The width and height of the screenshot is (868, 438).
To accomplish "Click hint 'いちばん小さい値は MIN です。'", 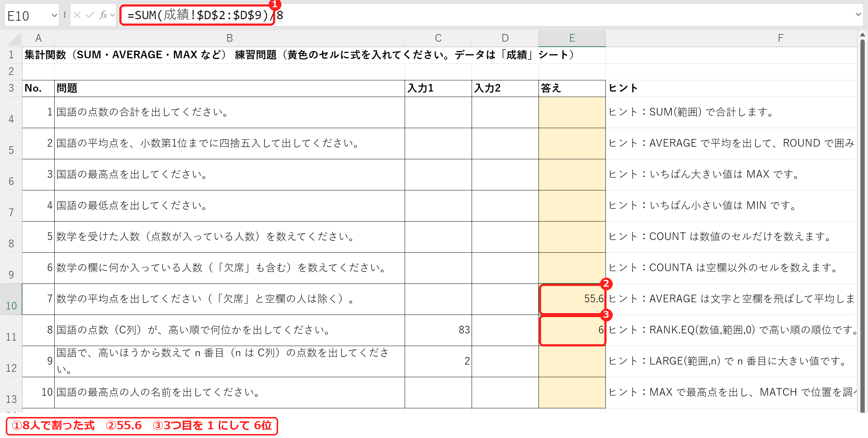I will (x=731, y=206).
